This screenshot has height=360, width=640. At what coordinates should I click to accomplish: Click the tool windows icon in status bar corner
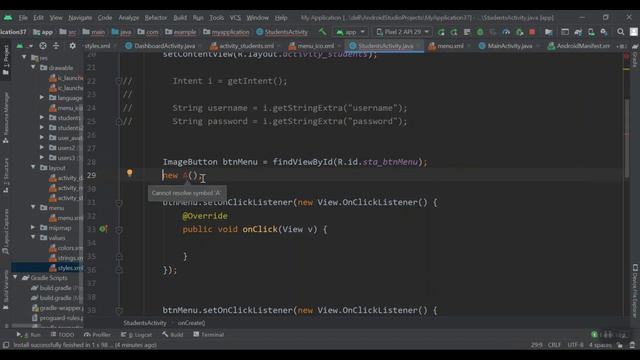pos(6,345)
